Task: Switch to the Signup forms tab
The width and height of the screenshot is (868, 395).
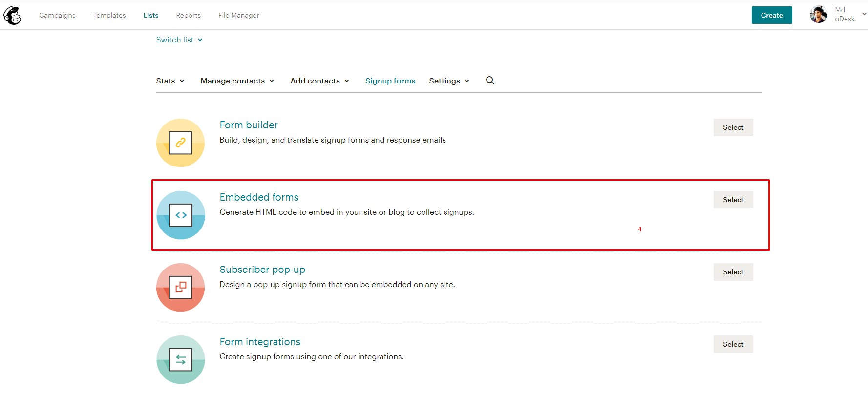Action: click(390, 81)
